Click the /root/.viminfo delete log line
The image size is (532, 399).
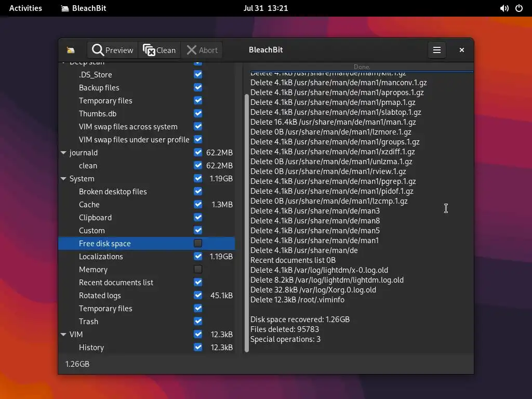(297, 300)
